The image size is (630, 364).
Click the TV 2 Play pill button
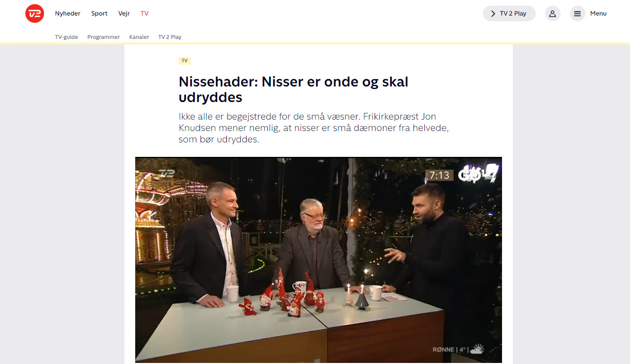509,13
